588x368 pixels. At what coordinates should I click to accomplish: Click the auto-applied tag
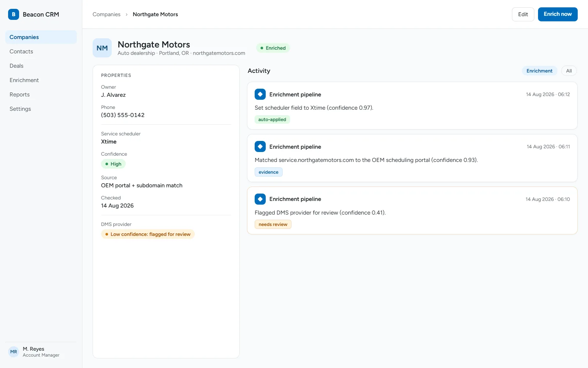click(x=272, y=120)
